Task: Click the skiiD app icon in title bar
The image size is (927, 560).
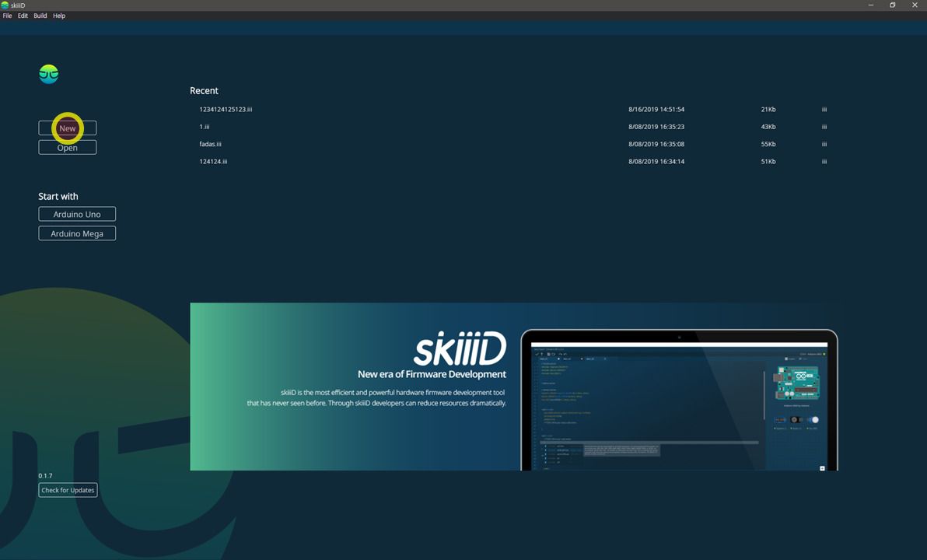Action: coord(5,5)
